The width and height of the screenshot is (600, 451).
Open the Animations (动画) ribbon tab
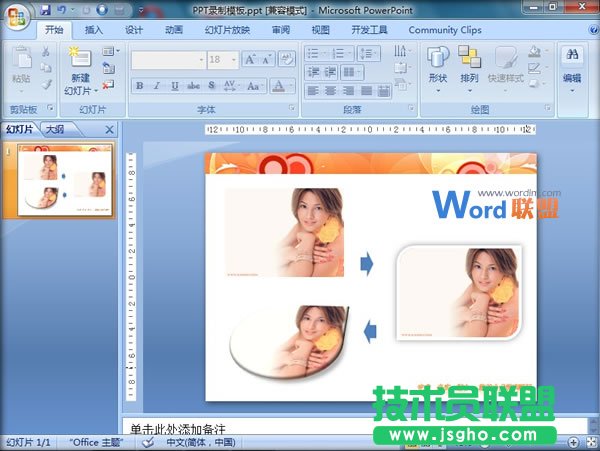[x=174, y=30]
